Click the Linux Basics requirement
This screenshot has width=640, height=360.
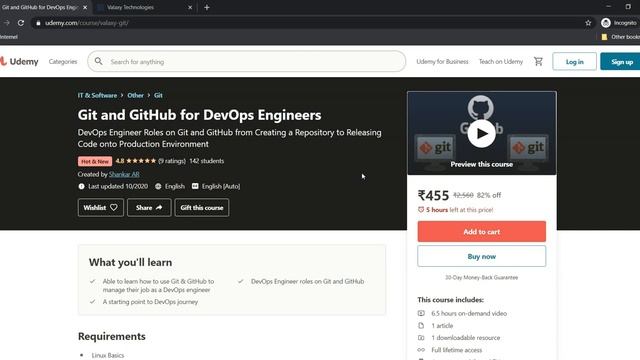pyautogui.click(x=108, y=355)
